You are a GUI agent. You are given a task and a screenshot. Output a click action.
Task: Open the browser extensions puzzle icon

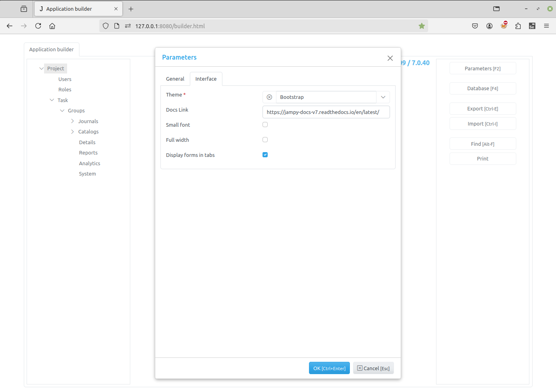point(518,26)
